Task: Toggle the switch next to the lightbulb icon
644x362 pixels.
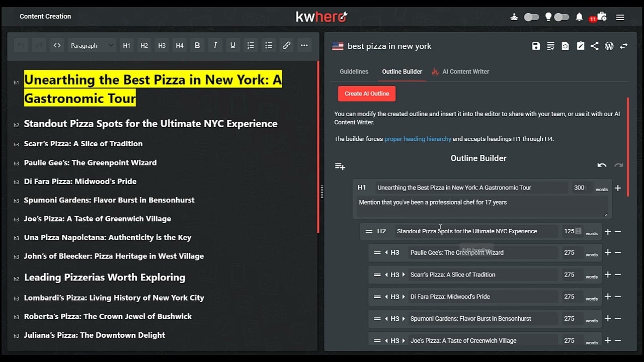Action: coord(561,17)
